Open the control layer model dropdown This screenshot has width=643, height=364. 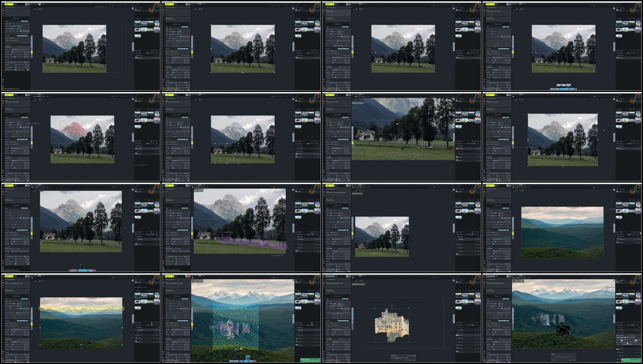pyautogui.click(x=625, y=337)
